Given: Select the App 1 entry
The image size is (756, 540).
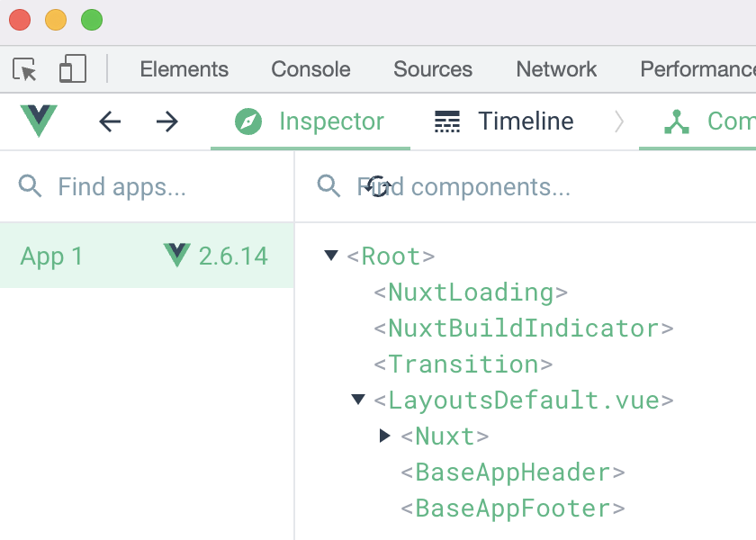Looking at the screenshot, I should click(51, 256).
